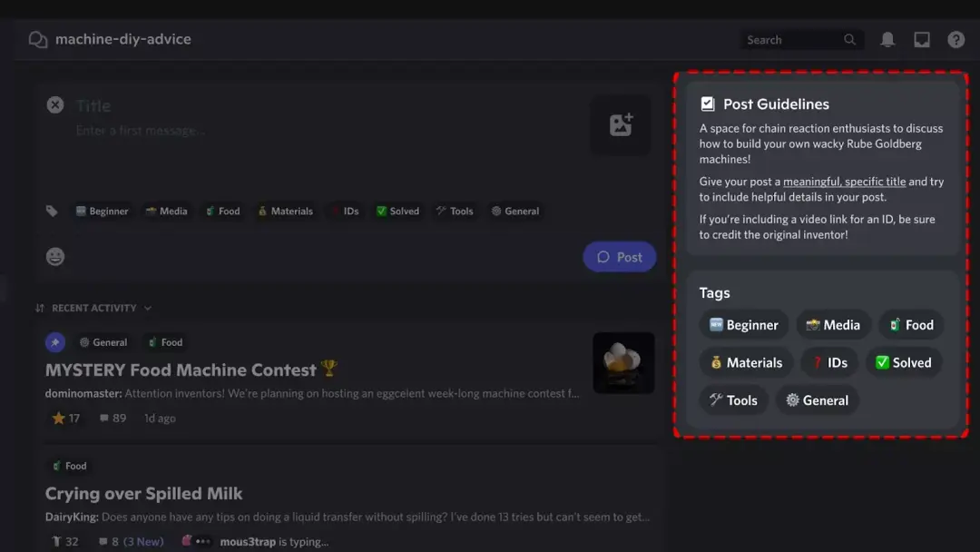980x552 pixels.
Task: Toggle the Beginner tag in composer
Action: pos(102,212)
